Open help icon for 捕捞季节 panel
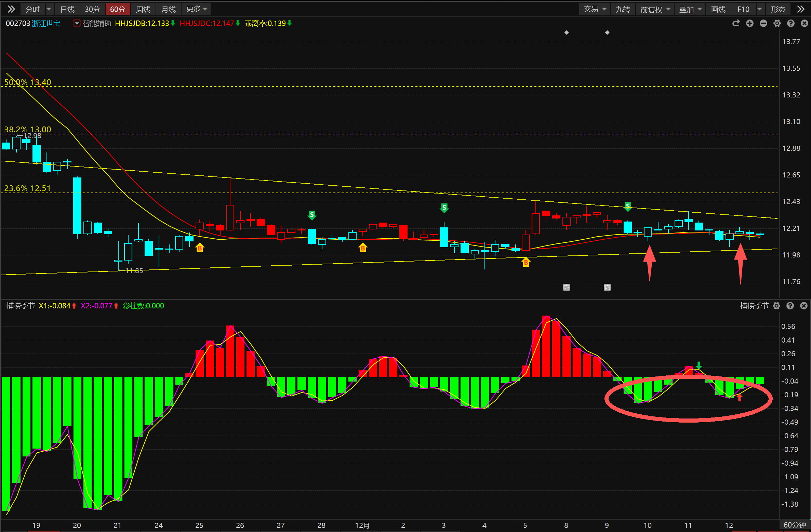This screenshot has width=811, height=532. pyautogui.click(x=790, y=306)
